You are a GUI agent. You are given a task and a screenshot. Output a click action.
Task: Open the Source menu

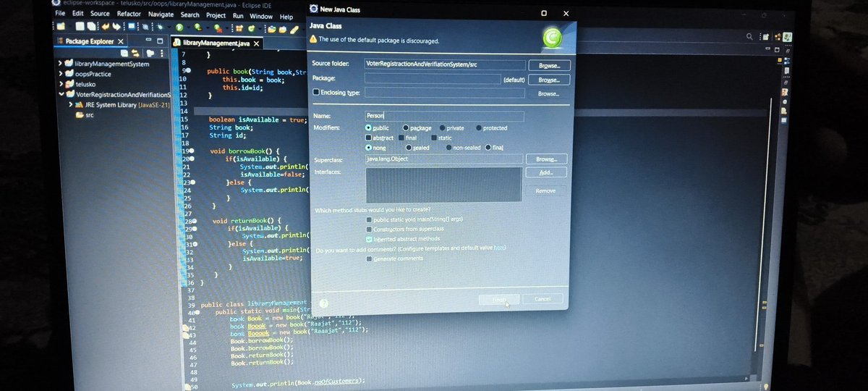tap(100, 14)
